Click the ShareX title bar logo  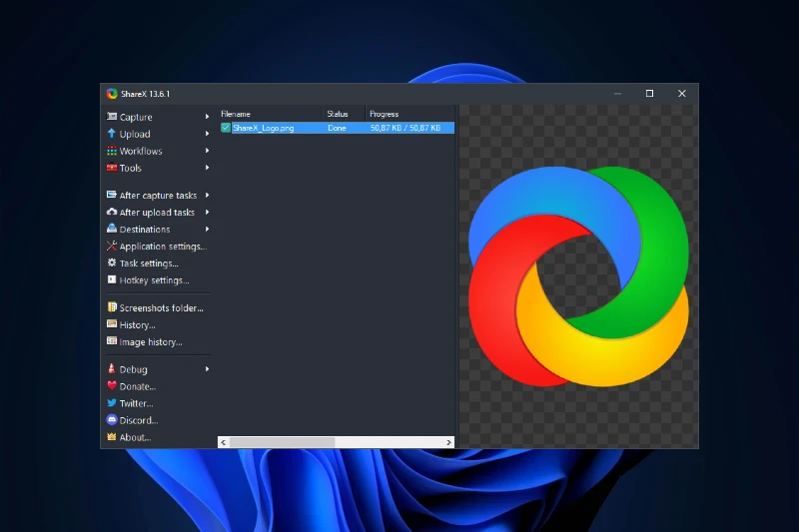pos(112,94)
